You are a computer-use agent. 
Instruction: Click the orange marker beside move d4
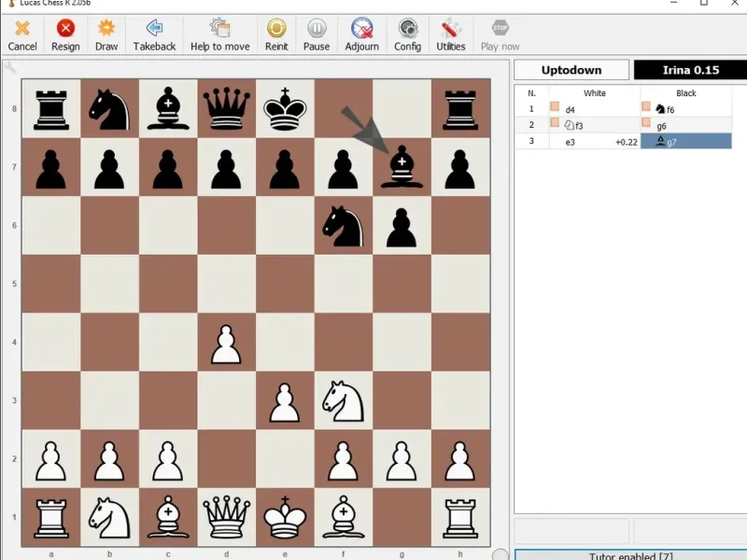coord(555,106)
